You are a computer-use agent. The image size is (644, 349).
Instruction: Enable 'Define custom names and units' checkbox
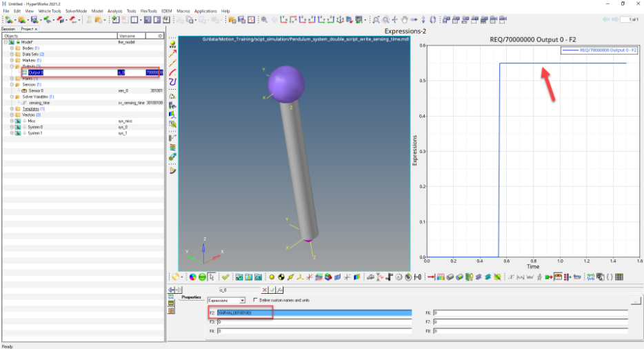pyautogui.click(x=256, y=300)
